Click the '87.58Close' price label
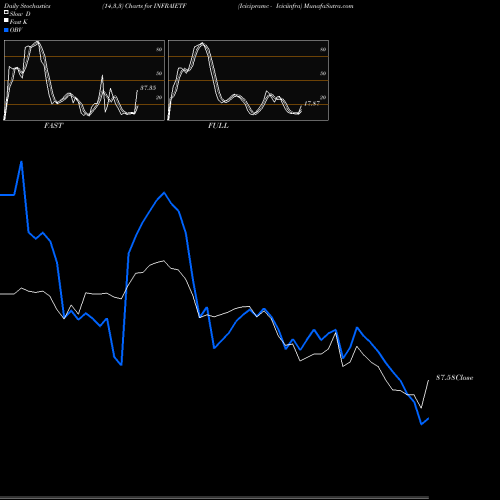 [455, 378]
